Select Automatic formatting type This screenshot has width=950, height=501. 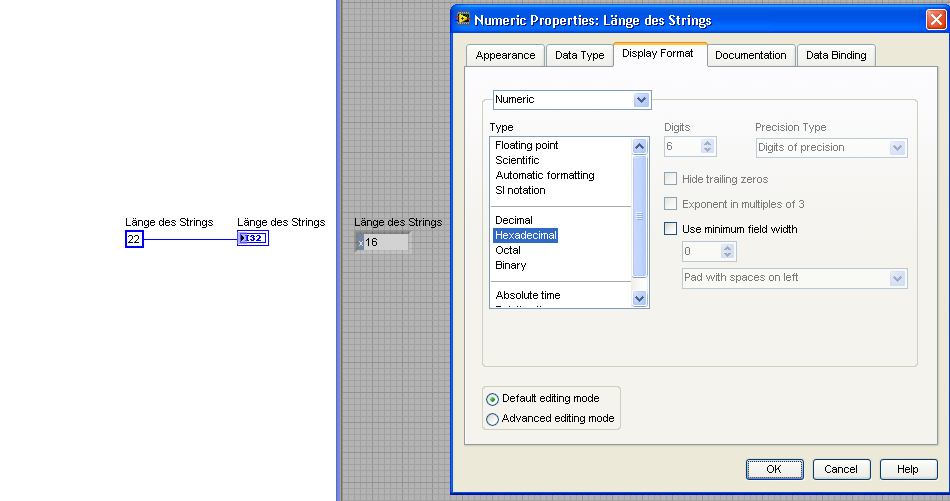coord(545,175)
